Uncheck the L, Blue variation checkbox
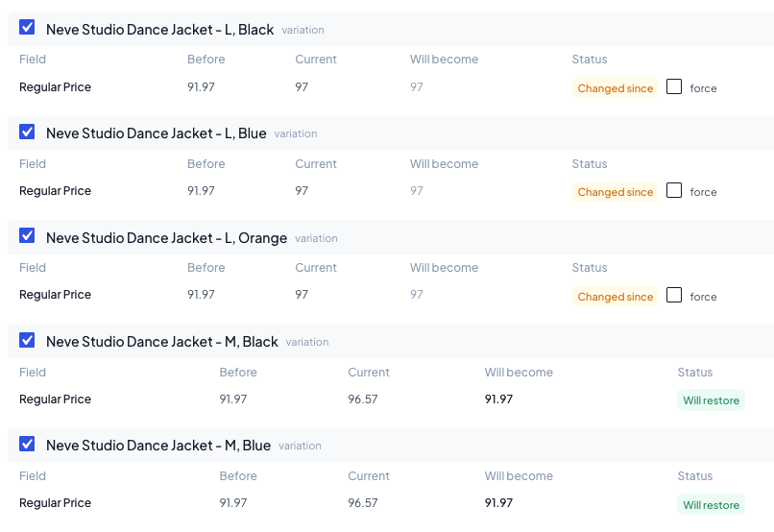This screenshot has width=774, height=532. click(x=27, y=132)
